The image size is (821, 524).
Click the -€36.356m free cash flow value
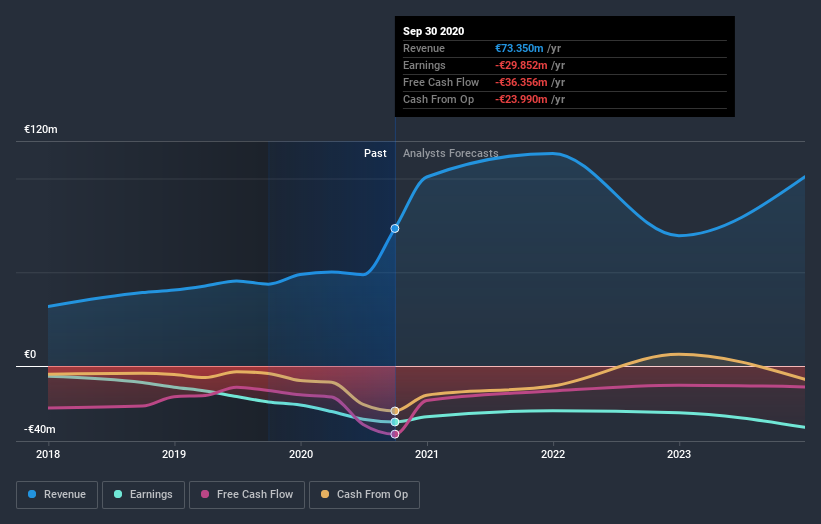(x=522, y=82)
